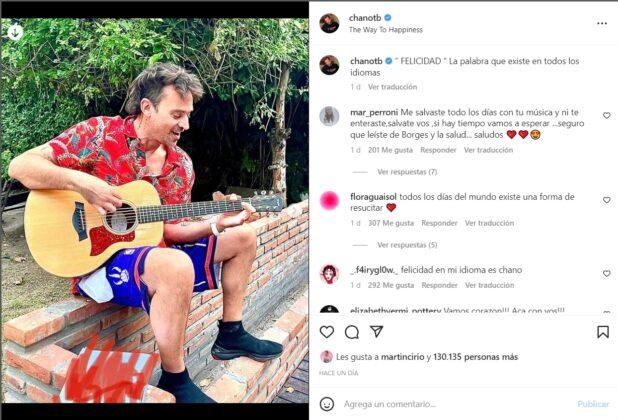This screenshot has width=618, height=420.
Task: Expand 'Ver respuestas (5)' replies
Action: tap(407, 245)
